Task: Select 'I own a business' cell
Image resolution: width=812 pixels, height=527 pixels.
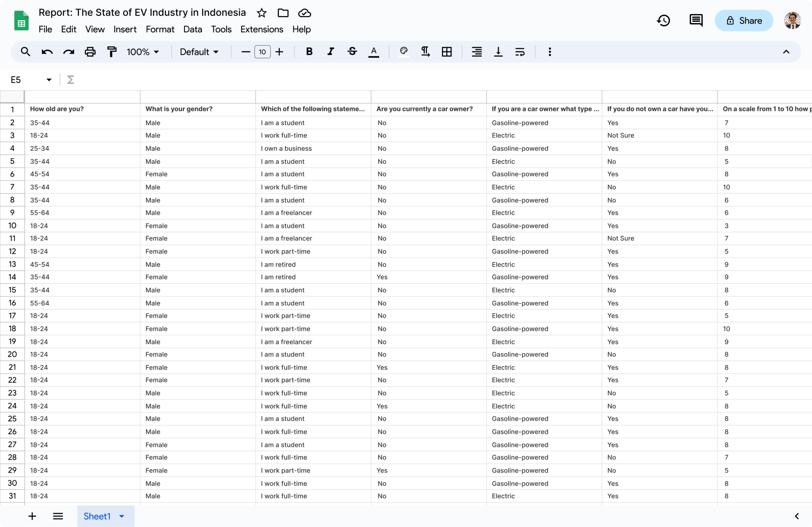Action: [x=313, y=149]
